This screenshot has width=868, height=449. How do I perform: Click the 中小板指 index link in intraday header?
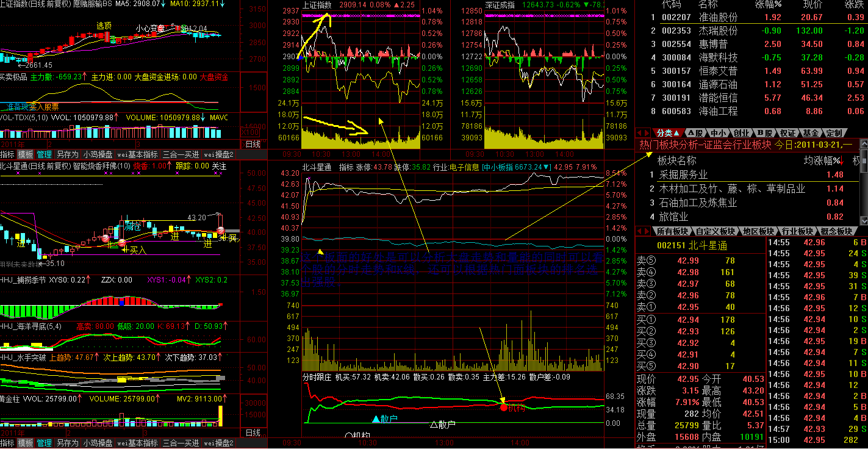(515, 167)
